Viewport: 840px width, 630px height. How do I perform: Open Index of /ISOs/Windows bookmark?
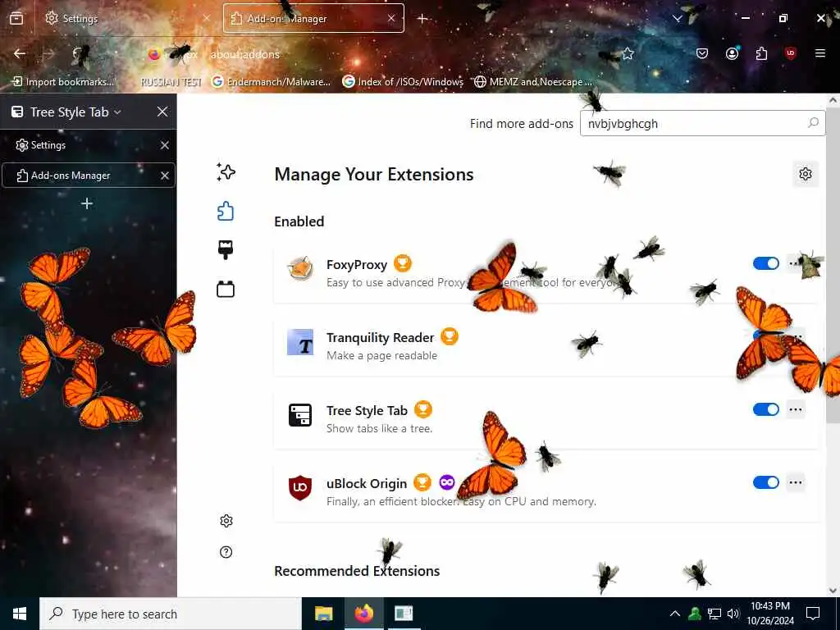[x=403, y=81]
